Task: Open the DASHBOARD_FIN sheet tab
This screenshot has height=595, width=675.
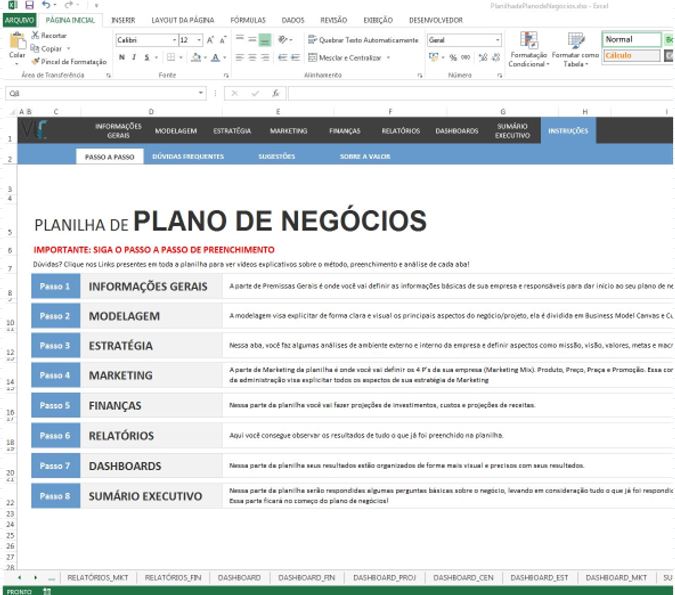Action: (x=307, y=578)
